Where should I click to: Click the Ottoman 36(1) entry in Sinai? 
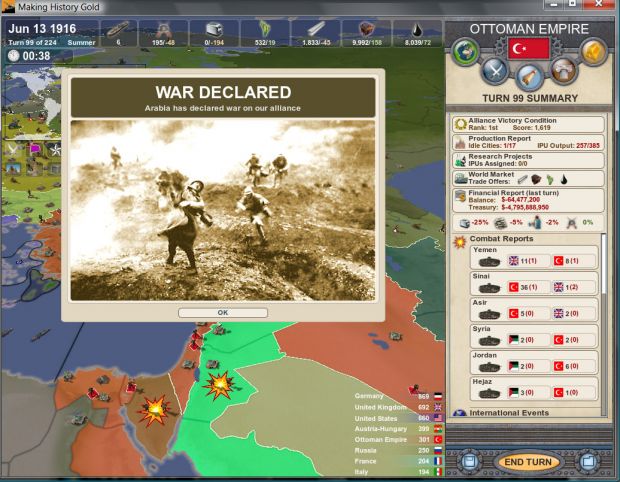point(527,287)
